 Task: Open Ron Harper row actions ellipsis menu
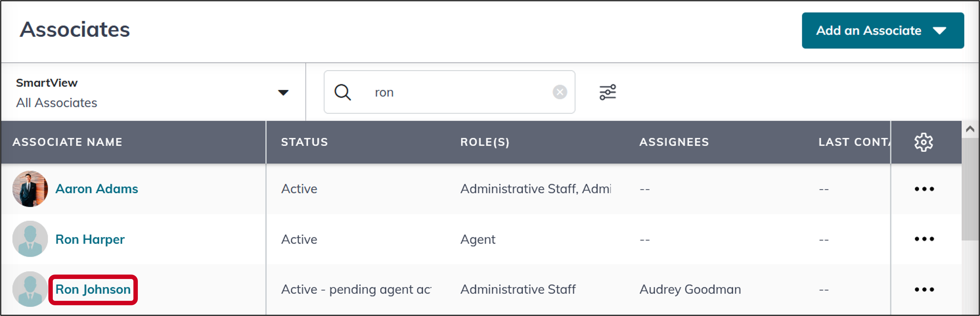click(x=924, y=239)
